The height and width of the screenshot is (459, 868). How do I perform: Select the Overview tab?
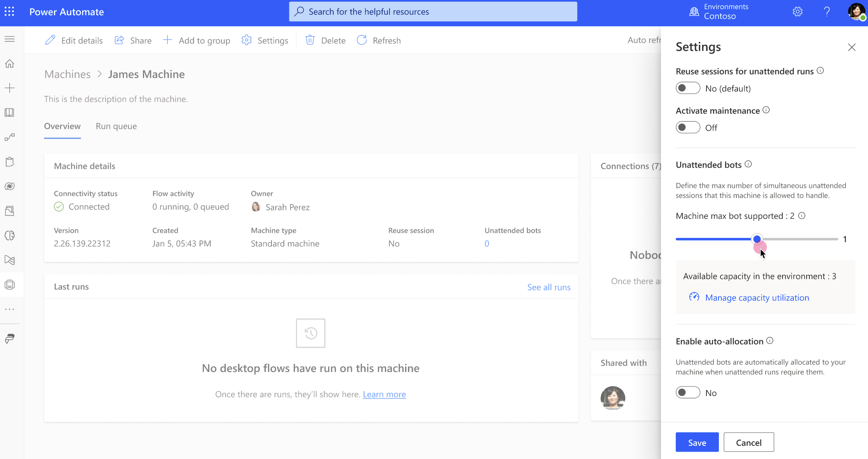(62, 126)
